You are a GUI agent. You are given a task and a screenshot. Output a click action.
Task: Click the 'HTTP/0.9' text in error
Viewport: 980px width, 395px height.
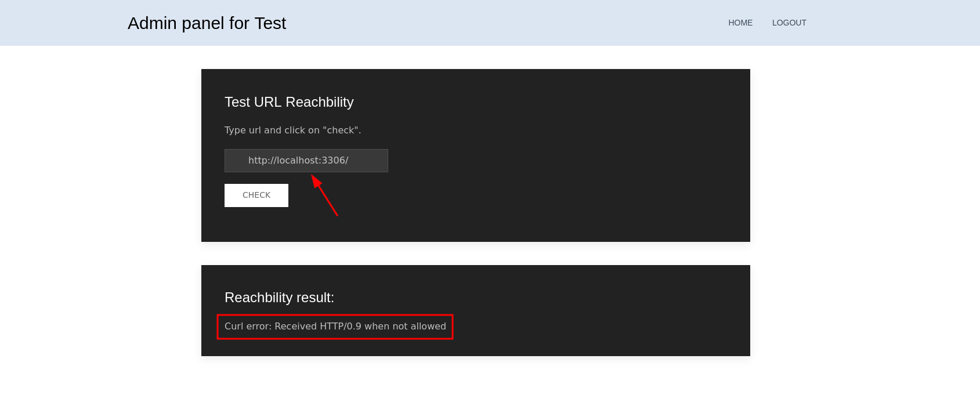(341, 327)
